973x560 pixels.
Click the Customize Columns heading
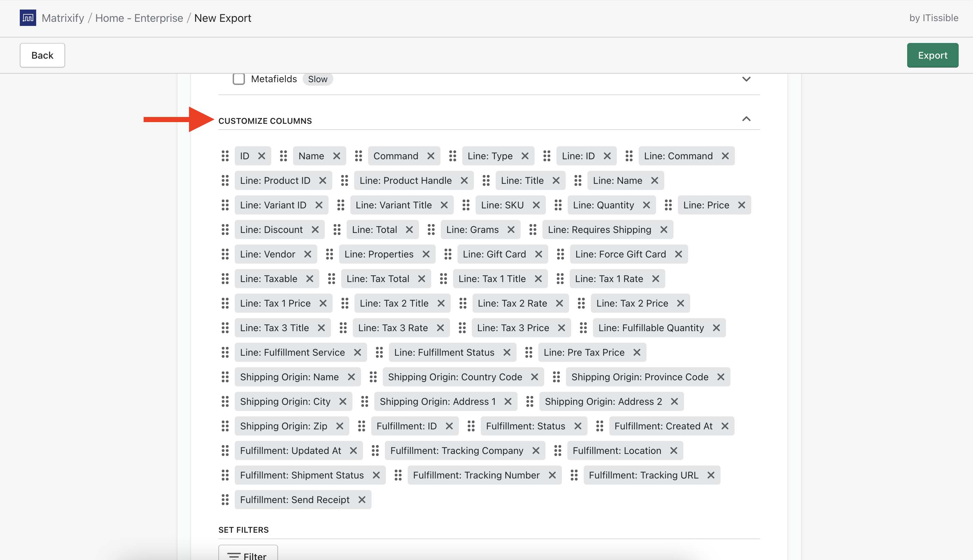(265, 121)
